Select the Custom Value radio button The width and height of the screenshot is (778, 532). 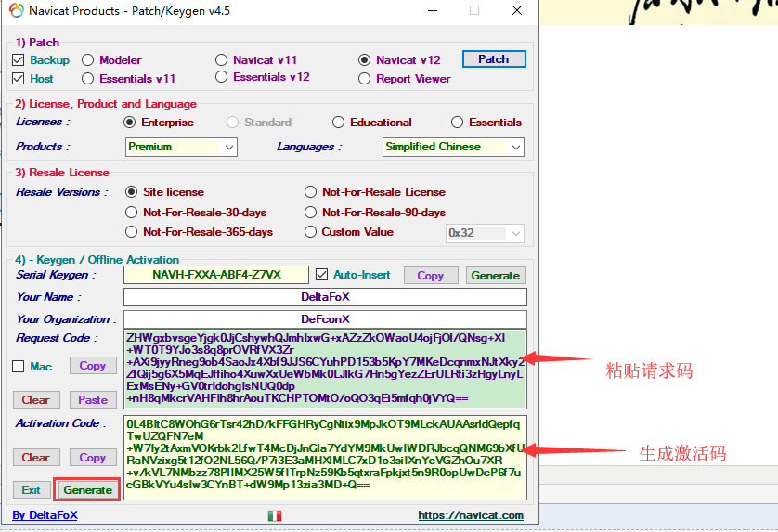click(x=311, y=232)
